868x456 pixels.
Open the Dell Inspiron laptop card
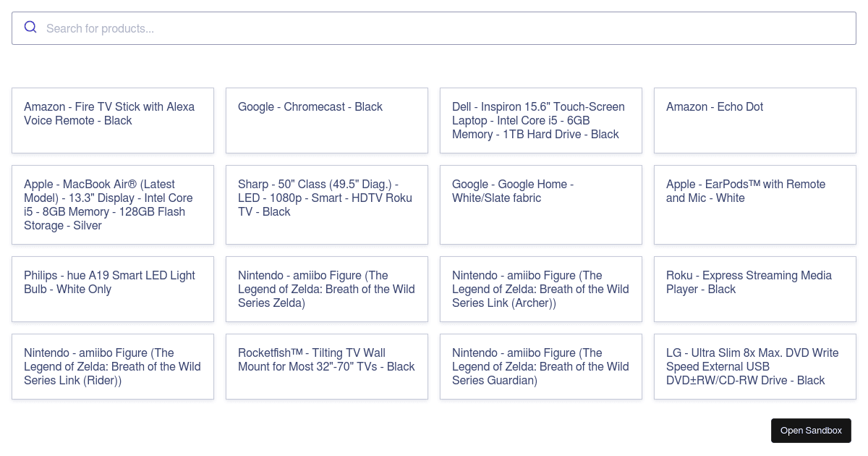coord(541,120)
